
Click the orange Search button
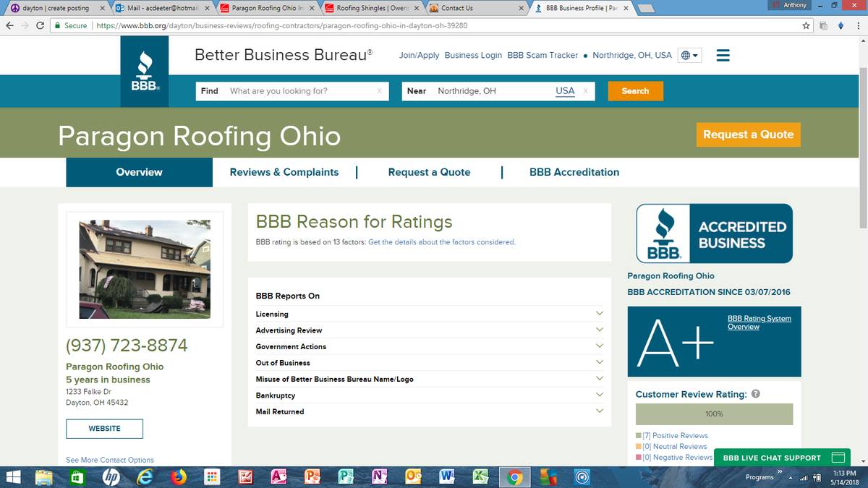click(x=635, y=91)
